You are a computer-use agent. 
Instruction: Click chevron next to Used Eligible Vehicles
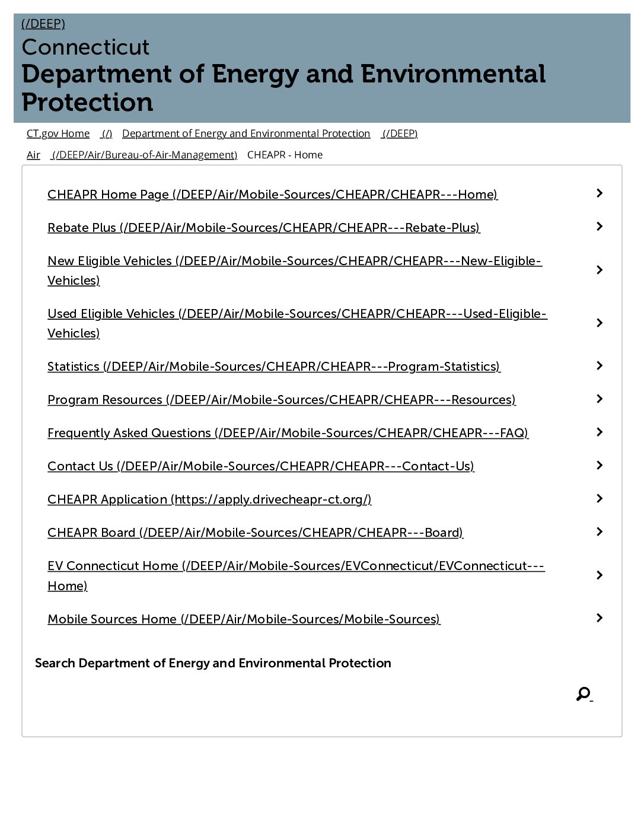(x=600, y=323)
